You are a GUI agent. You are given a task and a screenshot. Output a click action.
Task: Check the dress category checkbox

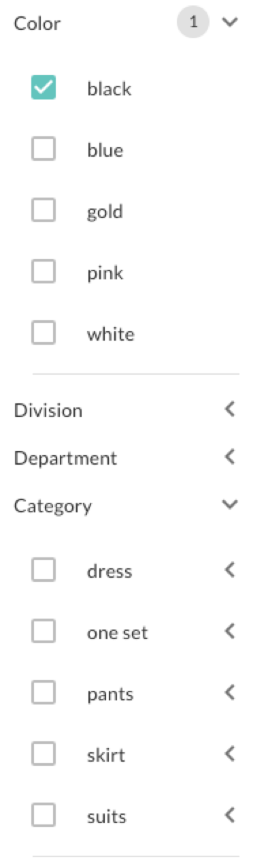tap(44, 570)
